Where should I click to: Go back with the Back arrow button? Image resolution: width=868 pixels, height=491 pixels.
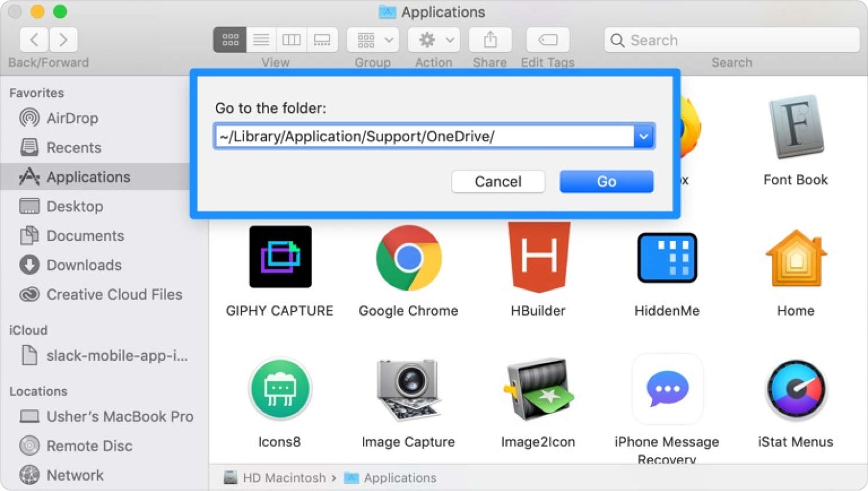coord(34,40)
